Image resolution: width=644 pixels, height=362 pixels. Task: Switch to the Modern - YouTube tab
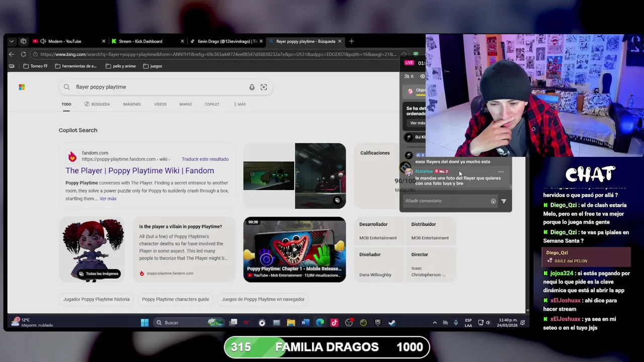[x=68, y=41]
